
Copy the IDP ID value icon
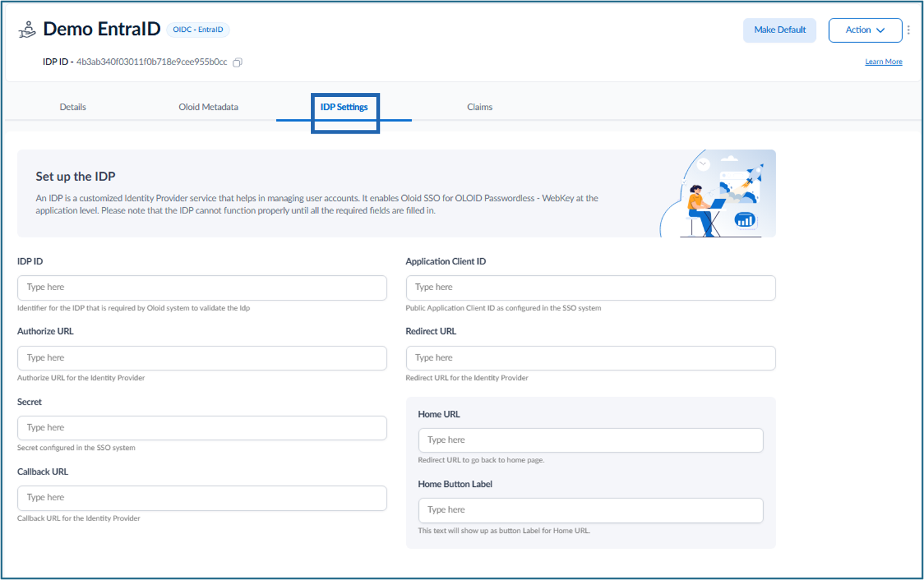coord(237,63)
